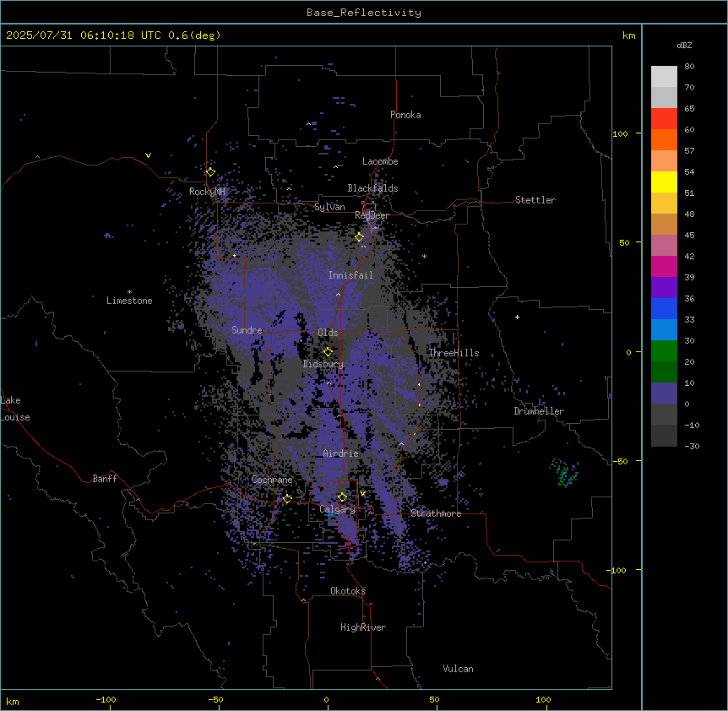
Task: Click the white plus marker northwest of Drumheller
Action: [517, 317]
